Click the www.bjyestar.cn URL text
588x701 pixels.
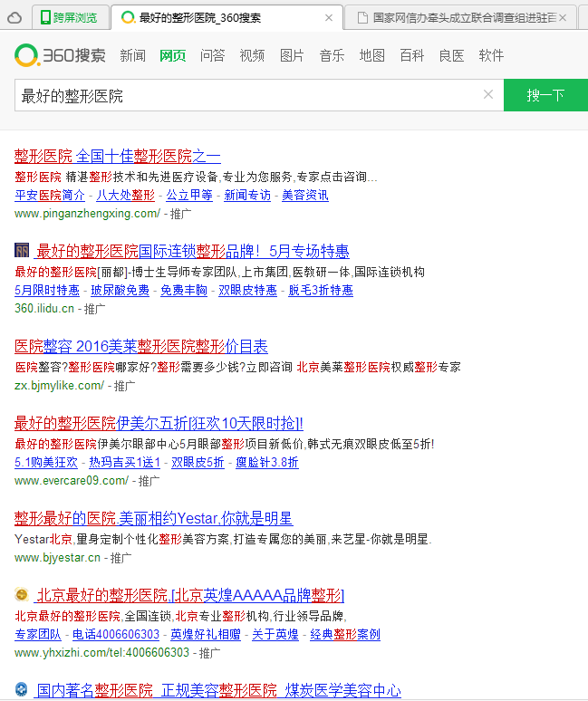tap(57, 558)
